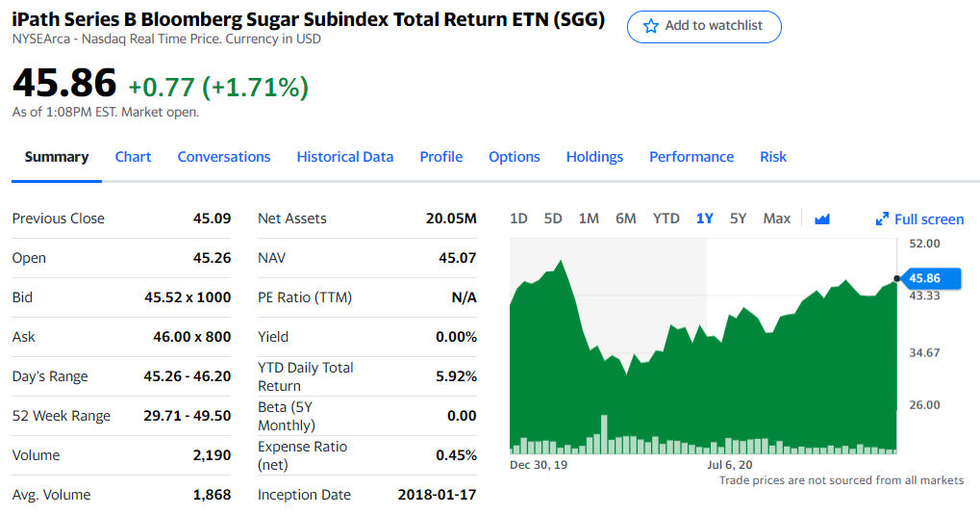This screenshot has width=980, height=515.
Task: Set chart range to 5D
Action: (x=553, y=219)
